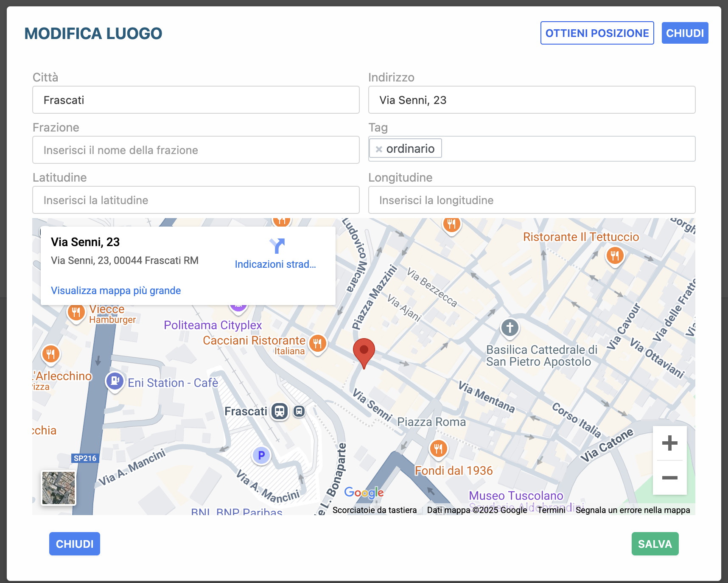Viewport: 728px width, 583px height.
Task: Click the Latitudine input field
Action: [x=196, y=200]
